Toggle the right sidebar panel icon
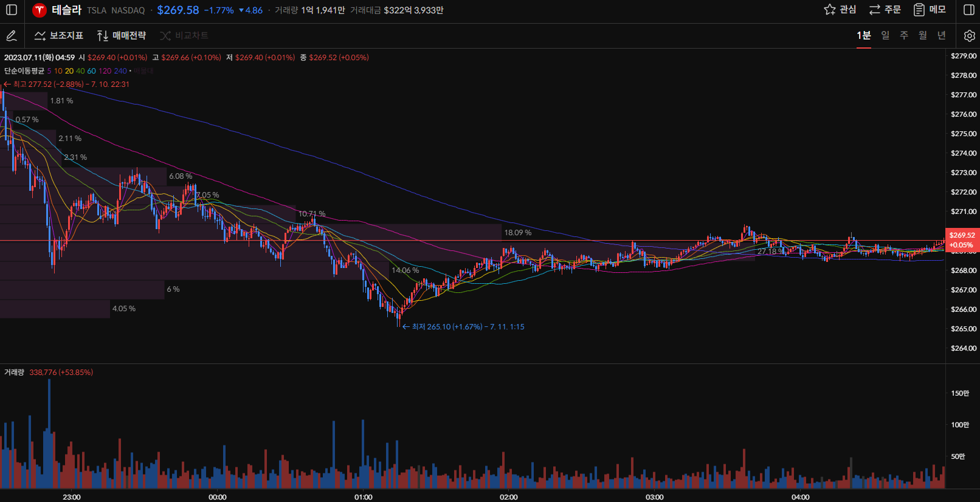 click(969, 10)
